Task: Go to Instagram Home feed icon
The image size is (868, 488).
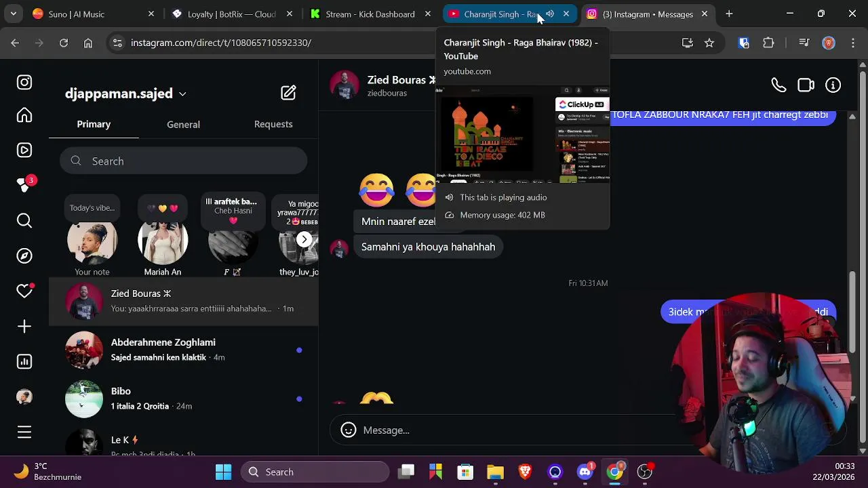Action: pos(24,115)
